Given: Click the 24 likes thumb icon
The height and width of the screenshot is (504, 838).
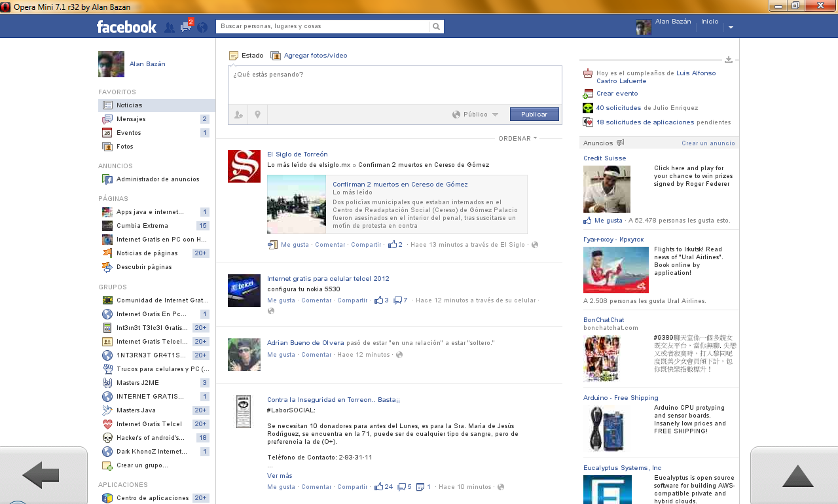Looking at the screenshot, I should [x=378, y=487].
